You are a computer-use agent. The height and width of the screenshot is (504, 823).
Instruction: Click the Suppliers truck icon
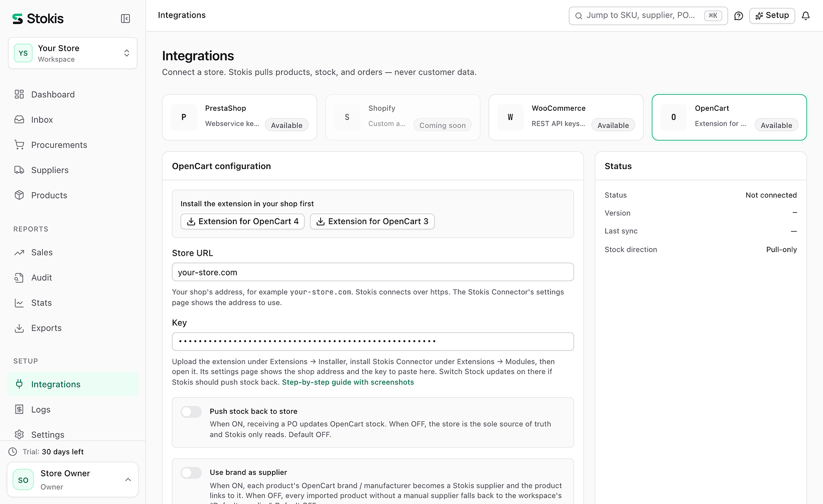[19, 170]
